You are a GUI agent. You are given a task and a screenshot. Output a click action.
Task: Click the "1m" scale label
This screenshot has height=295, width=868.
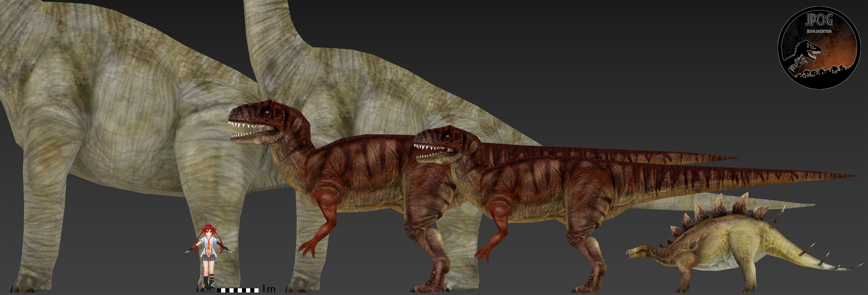pos(269,289)
